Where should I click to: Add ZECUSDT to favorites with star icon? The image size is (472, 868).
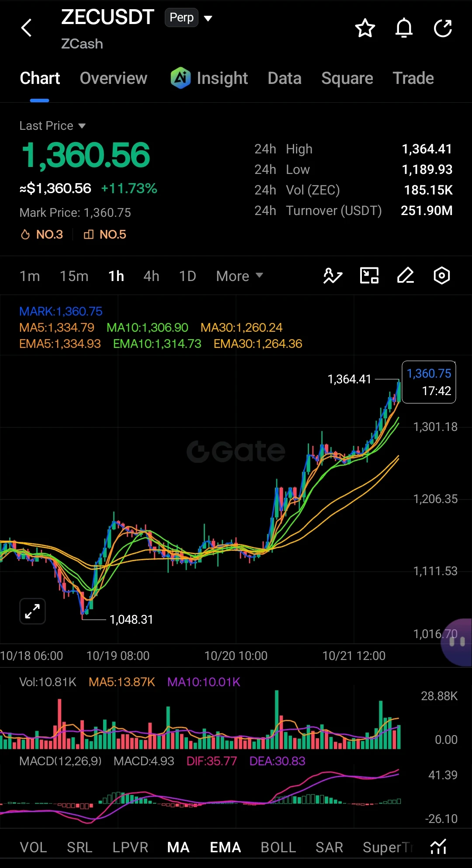tap(365, 28)
